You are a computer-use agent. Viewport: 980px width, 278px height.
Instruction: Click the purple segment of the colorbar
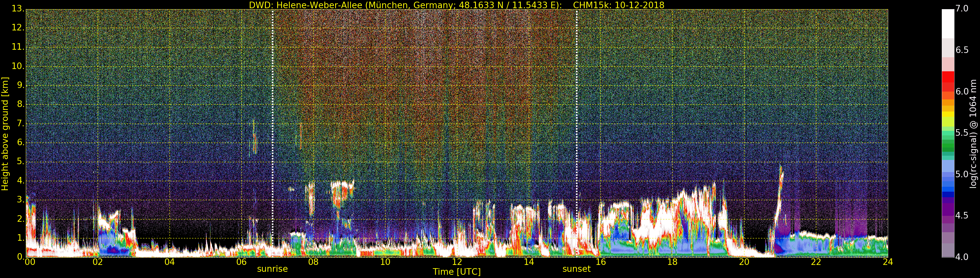point(948,209)
